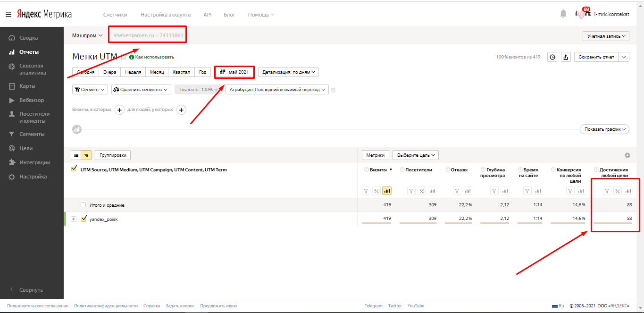Screen dimensions: 644x313
Task: Click the round chart icon on timeline
Action: click(x=76, y=129)
